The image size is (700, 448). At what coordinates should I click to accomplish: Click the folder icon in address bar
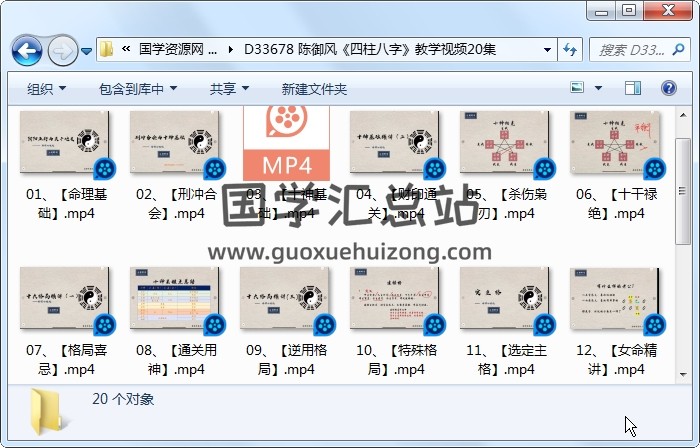pyautogui.click(x=107, y=49)
